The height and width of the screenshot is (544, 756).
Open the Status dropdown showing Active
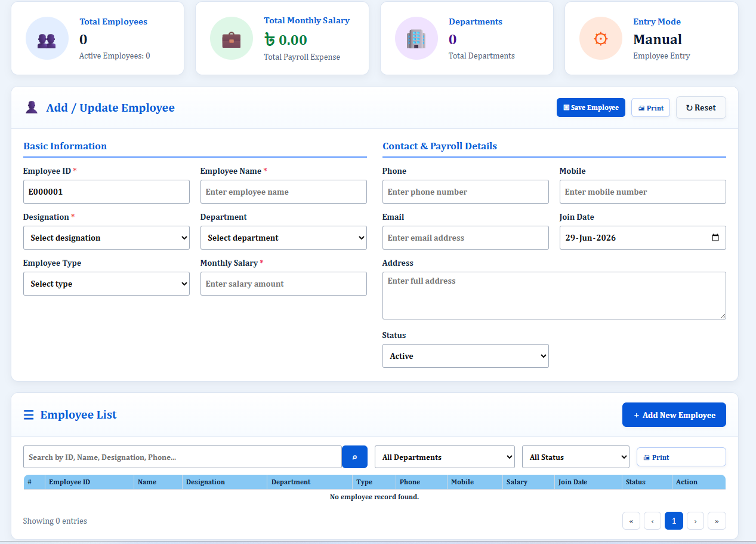pos(465,356)
